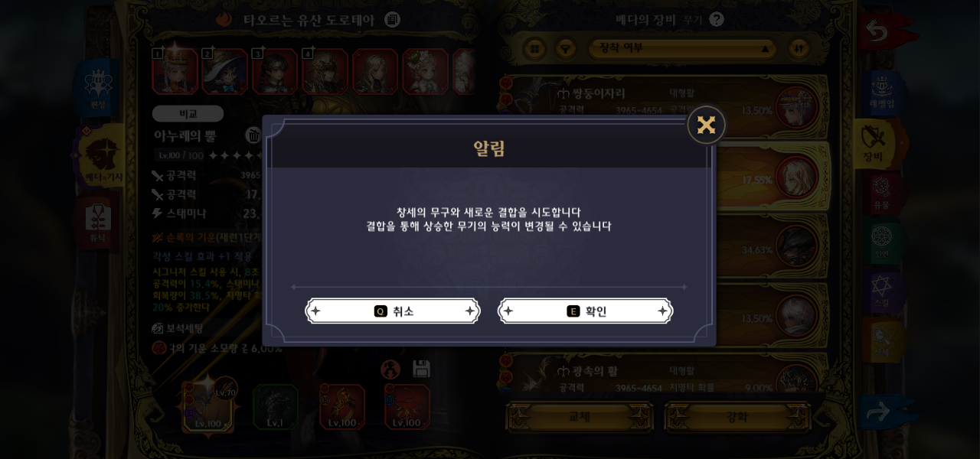Screen dimensions: 980x459
Task: Click the trash can delete icon
Action: click(x=253, y=135)
